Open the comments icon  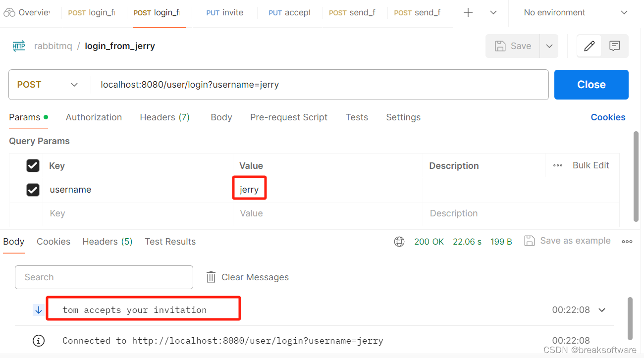[615, 46]
